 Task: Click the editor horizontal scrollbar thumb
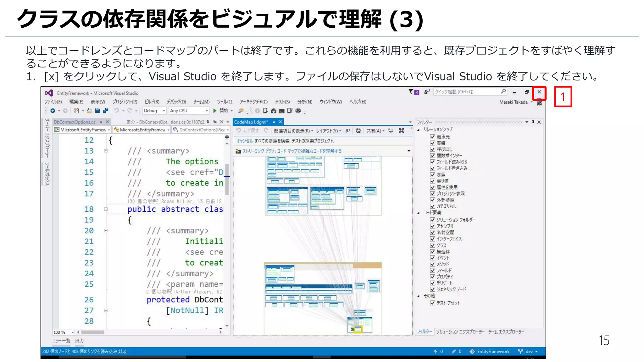(92, 332)
